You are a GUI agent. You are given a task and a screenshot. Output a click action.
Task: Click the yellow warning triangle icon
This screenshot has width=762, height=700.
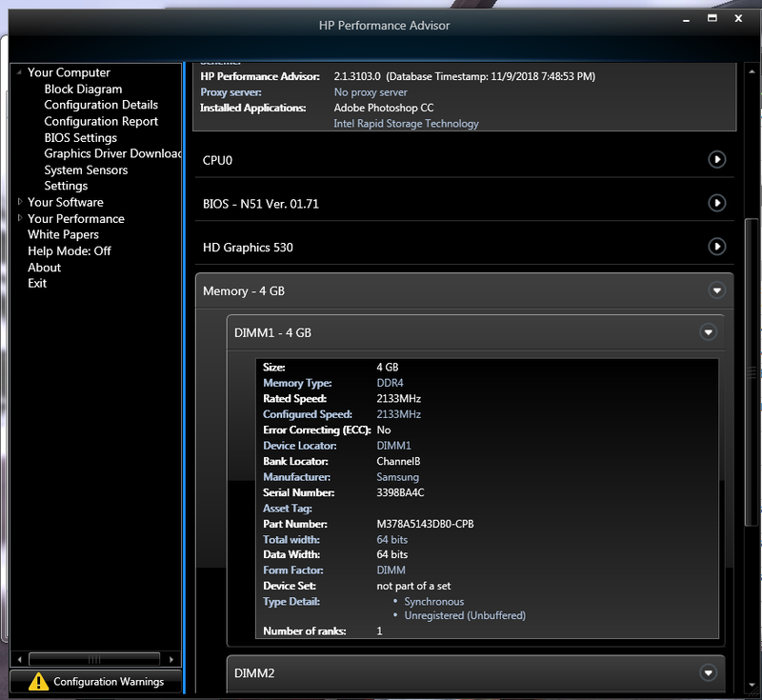pyautogui.click(x=38, y=682)
